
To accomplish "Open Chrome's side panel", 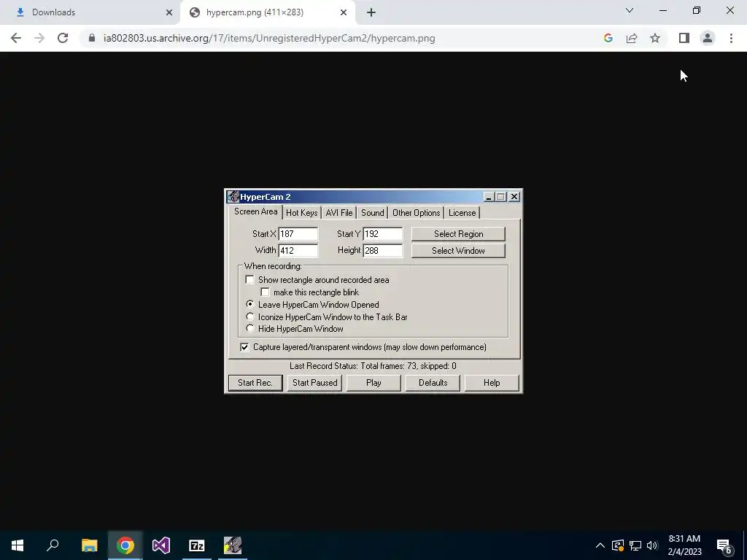I will 684,38.
